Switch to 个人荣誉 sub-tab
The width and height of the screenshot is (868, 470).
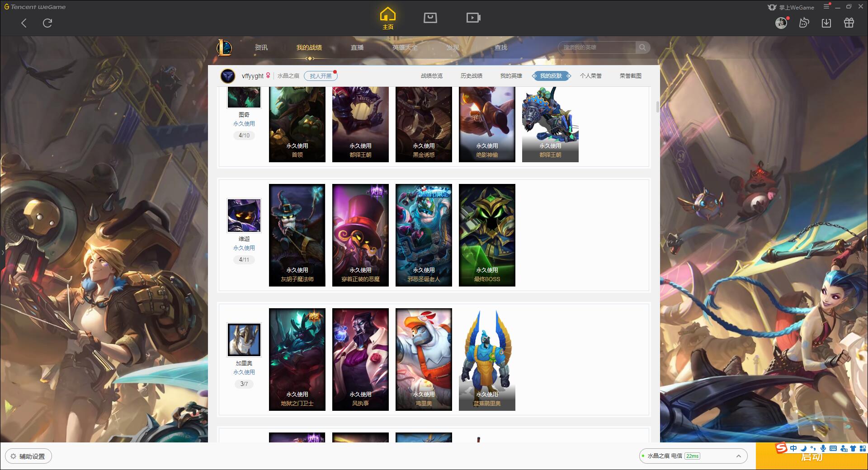(x=591, y=76)
